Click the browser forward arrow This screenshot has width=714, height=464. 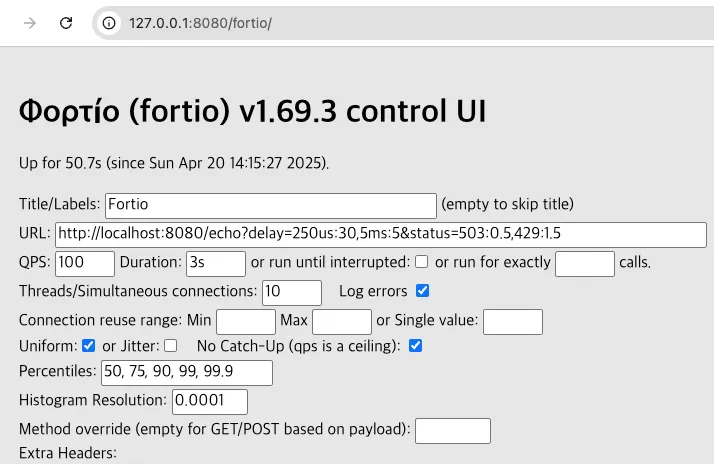pyautogui.click(x=30, y=23)
